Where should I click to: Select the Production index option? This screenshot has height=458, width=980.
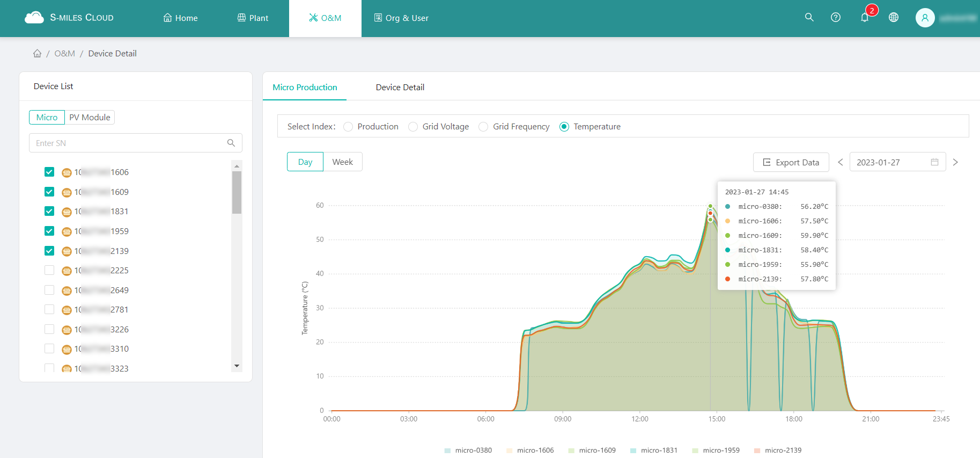click(348, 127)
